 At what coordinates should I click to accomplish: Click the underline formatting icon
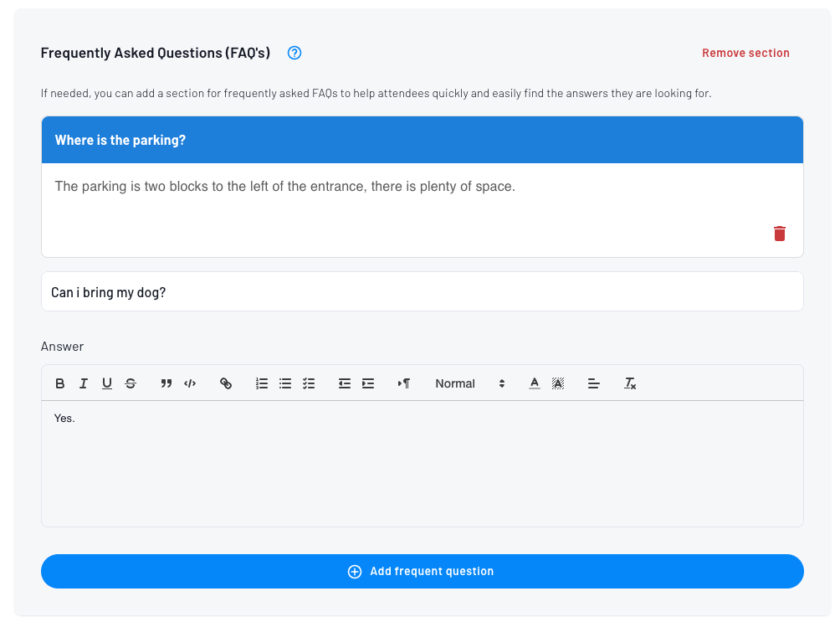[x=107, y=383]
